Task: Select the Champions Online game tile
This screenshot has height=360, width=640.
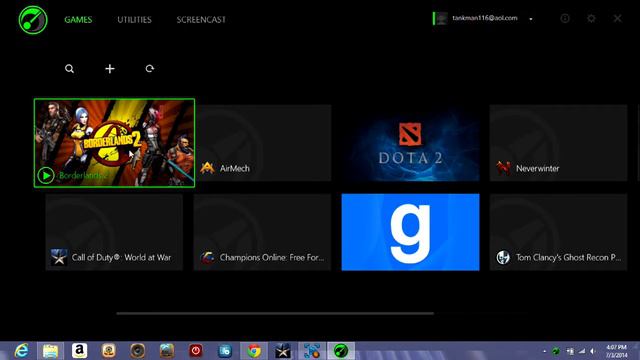Action: pos(262,232)
